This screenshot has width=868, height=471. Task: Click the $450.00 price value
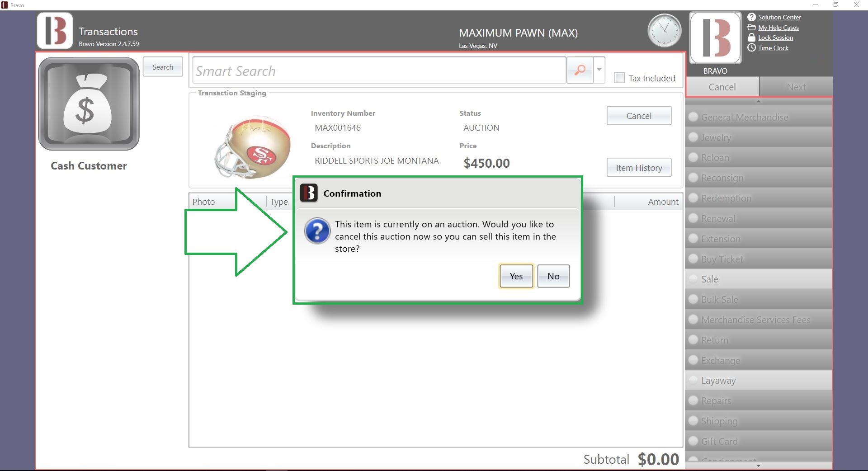(486, 163)
